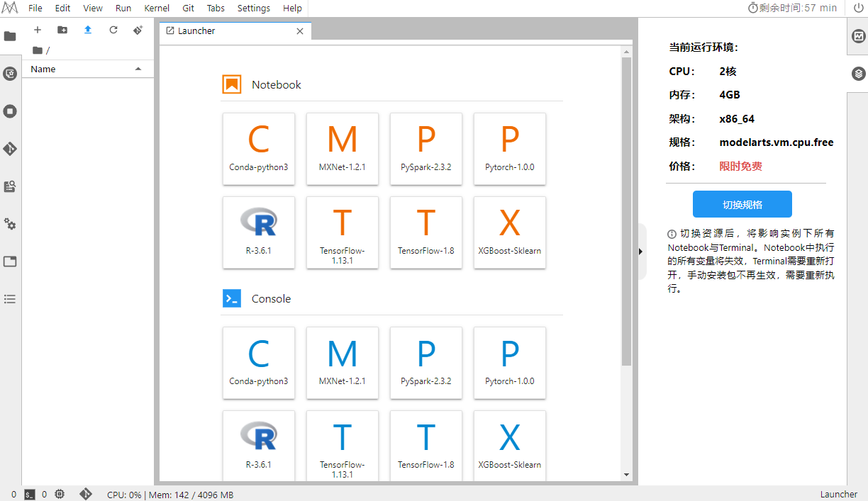The image size is (868, 501).
Task: Open the running kernels sidebar icon
Action: 10,111
